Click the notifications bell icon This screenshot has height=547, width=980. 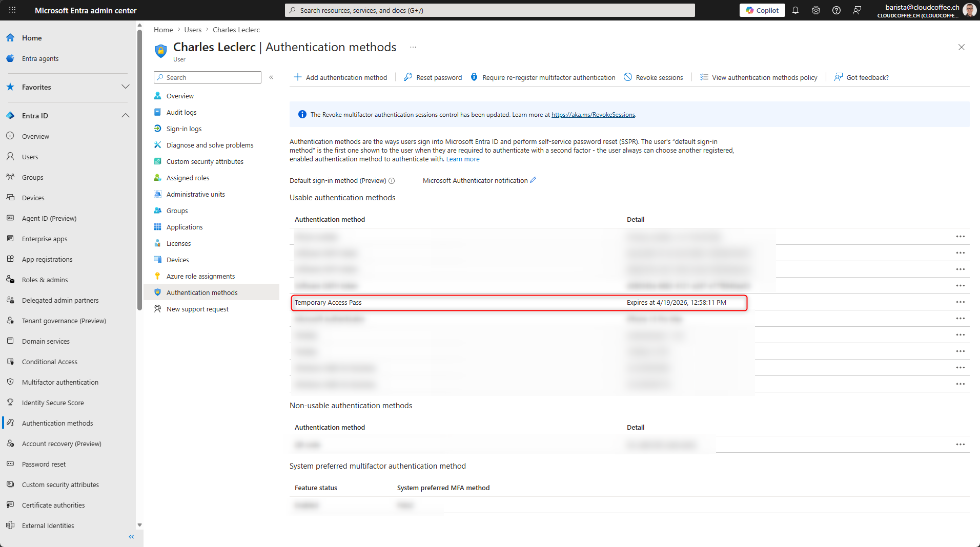coord(795,10)
